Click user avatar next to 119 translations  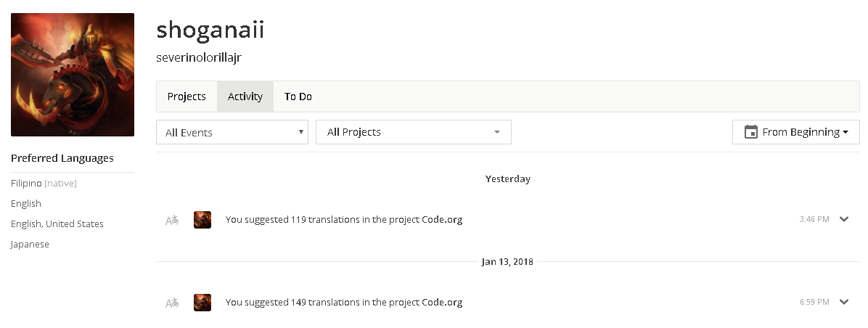pos(202,220)
